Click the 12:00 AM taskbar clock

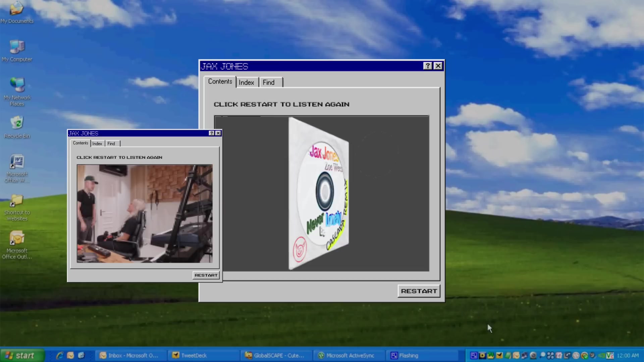pyautogui.click(x=628, y=355)
